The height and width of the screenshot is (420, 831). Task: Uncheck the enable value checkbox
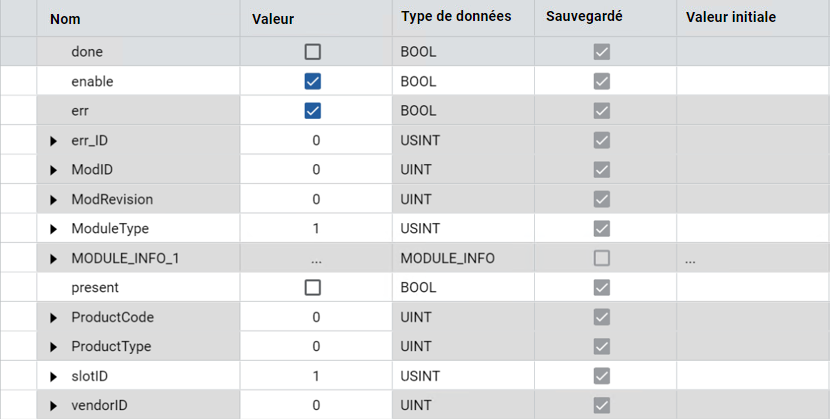click(x=313, y=82)
